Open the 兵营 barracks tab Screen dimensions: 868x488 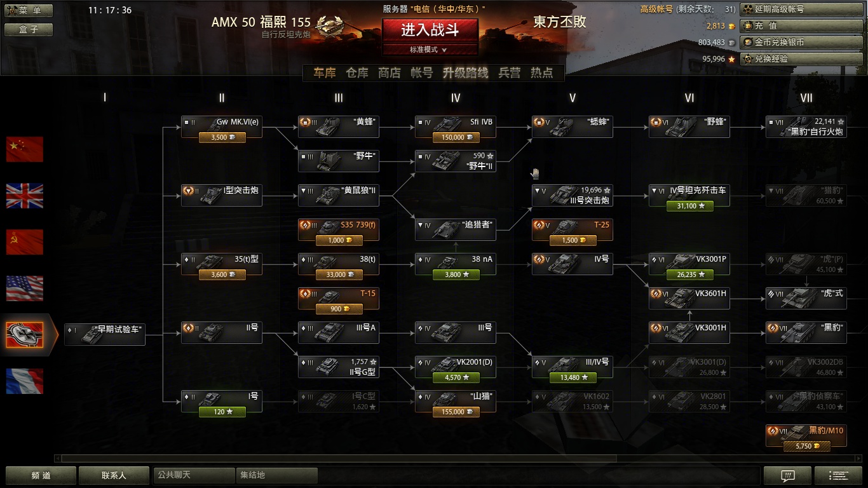[510, 73]
